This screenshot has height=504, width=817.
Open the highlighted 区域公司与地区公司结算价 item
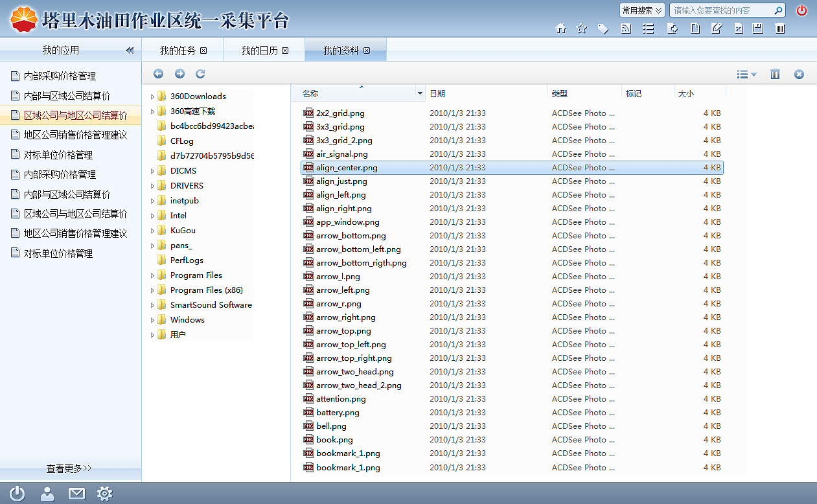point(71,115)
